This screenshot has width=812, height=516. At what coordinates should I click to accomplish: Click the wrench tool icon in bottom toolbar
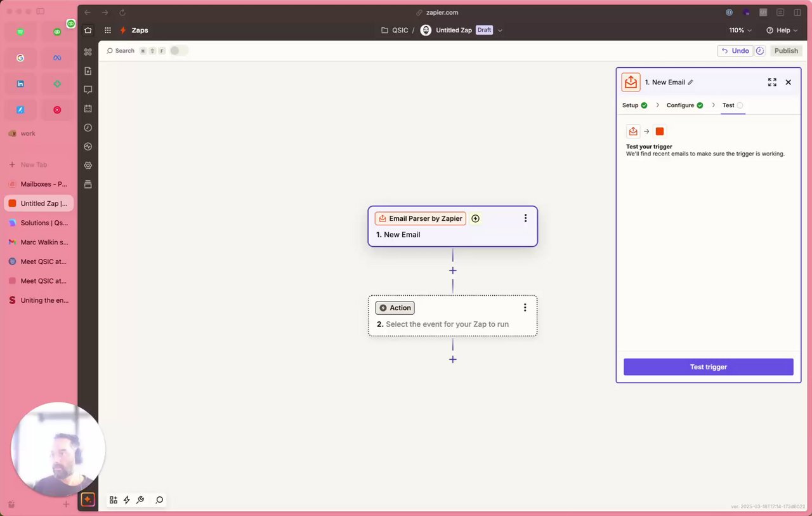pyautogui.click(x=140, y=500)
